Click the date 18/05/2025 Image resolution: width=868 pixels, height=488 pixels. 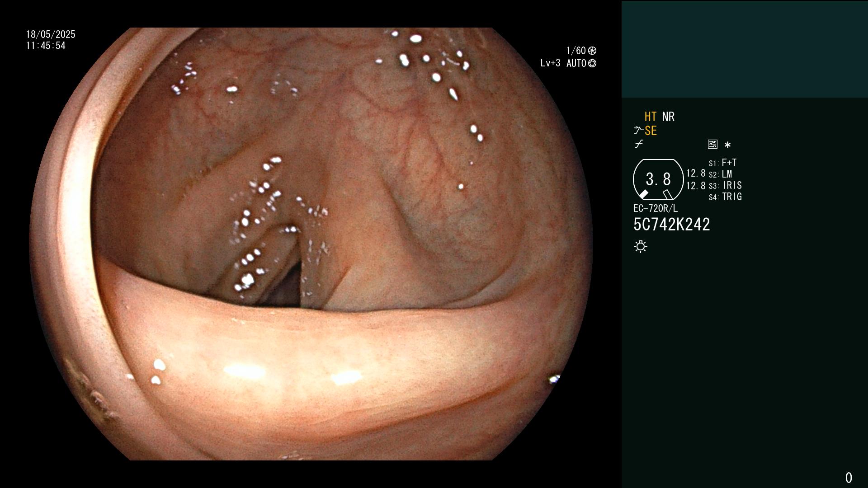(x=51, y=34)
